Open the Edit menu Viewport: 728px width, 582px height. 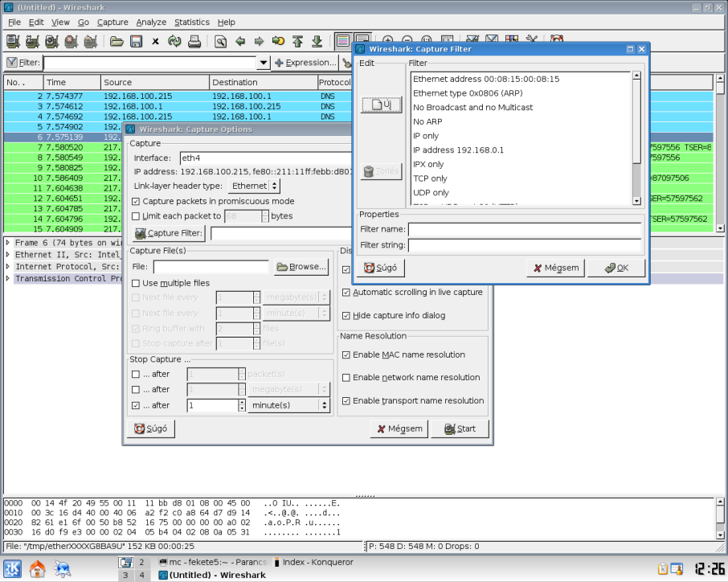(35, 22)
